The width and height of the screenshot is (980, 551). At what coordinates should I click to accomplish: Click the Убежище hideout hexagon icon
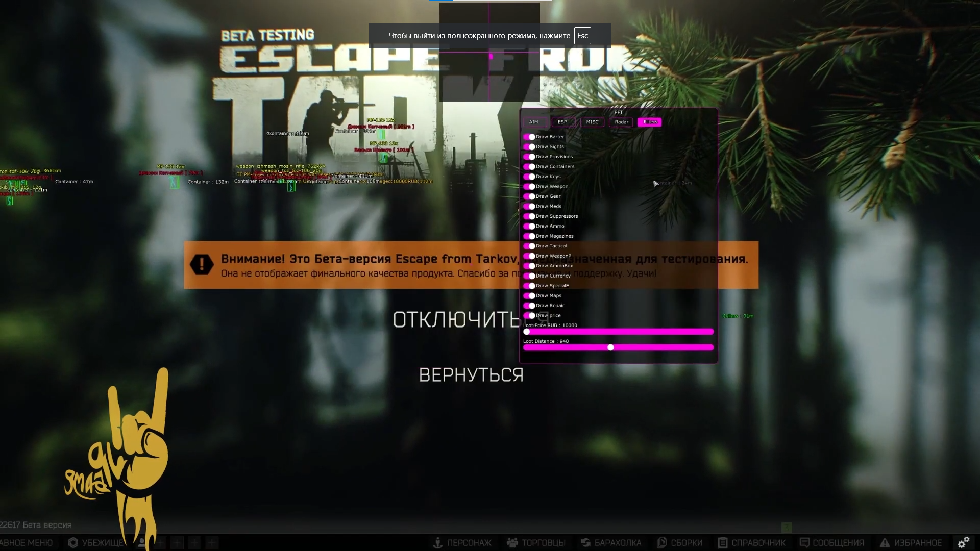point(73,543)
